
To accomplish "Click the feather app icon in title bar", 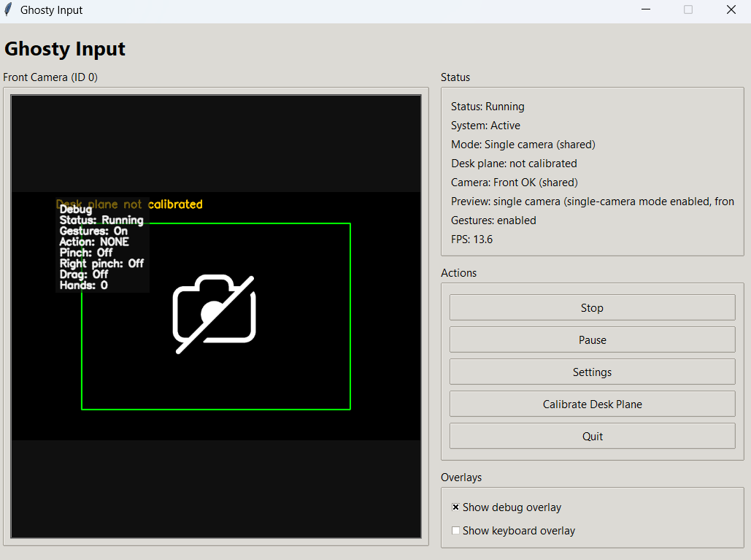I will coord(8,9).
